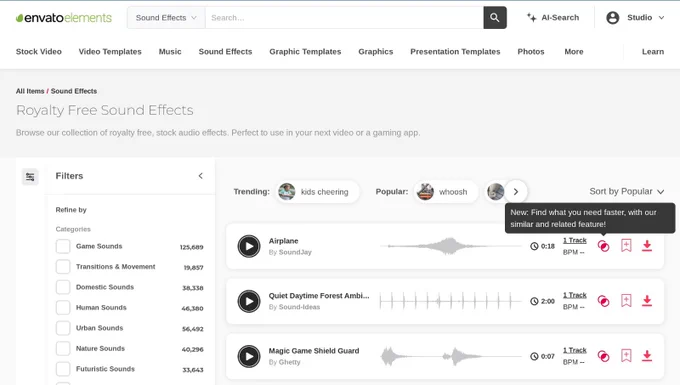Click 1 Track link for Airplane
The image size is (680, 385).
coord(575,240)
